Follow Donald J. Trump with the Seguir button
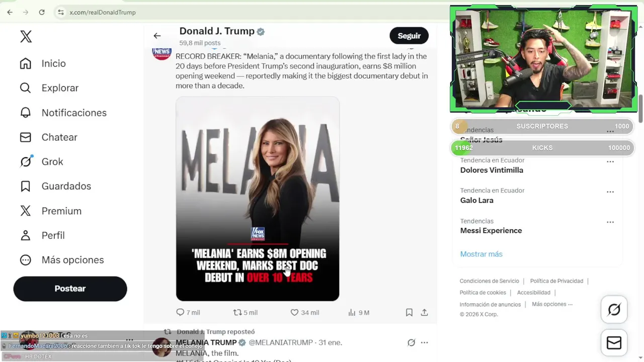 (409, 36)
